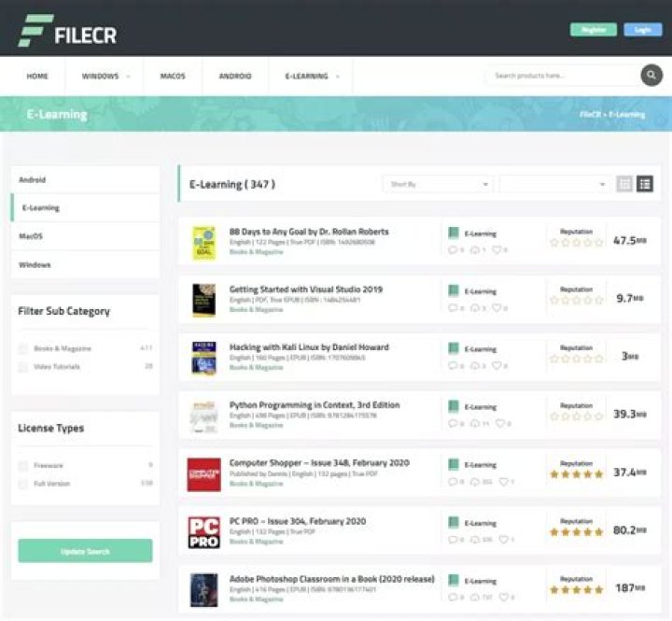
Task: Open 88 Days to Any Goal cover thumbnail
Action: pyautogui.click(x=204, y=243)
